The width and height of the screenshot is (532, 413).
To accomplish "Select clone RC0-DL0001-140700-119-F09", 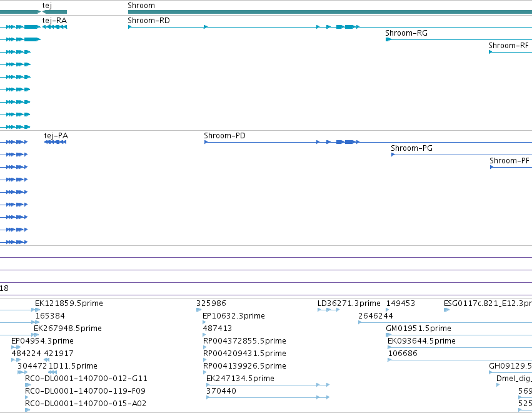I will tap(85, 391).
